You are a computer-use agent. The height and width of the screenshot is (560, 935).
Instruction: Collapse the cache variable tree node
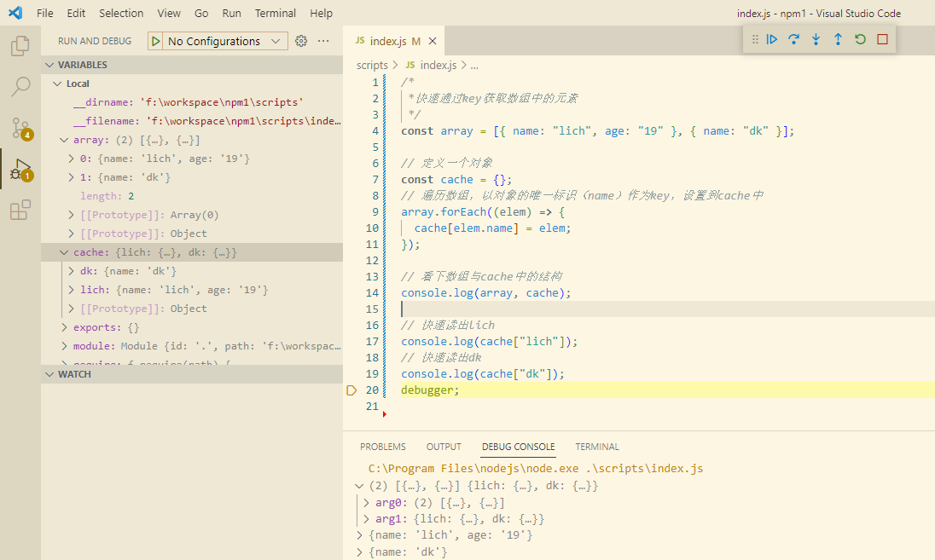click(65, 252)
